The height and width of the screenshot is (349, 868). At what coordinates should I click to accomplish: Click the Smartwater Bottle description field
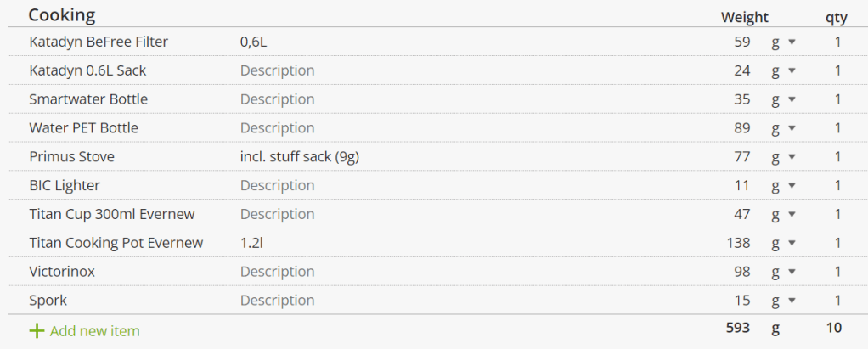coord(277,99)
